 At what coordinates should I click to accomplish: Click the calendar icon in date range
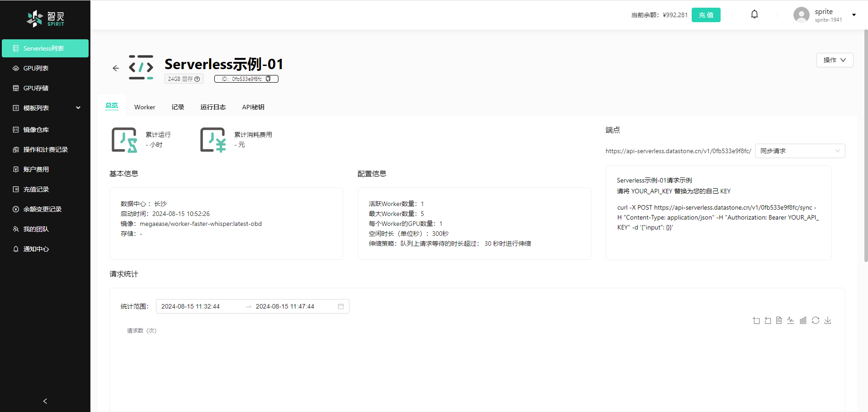pos(341,306)
